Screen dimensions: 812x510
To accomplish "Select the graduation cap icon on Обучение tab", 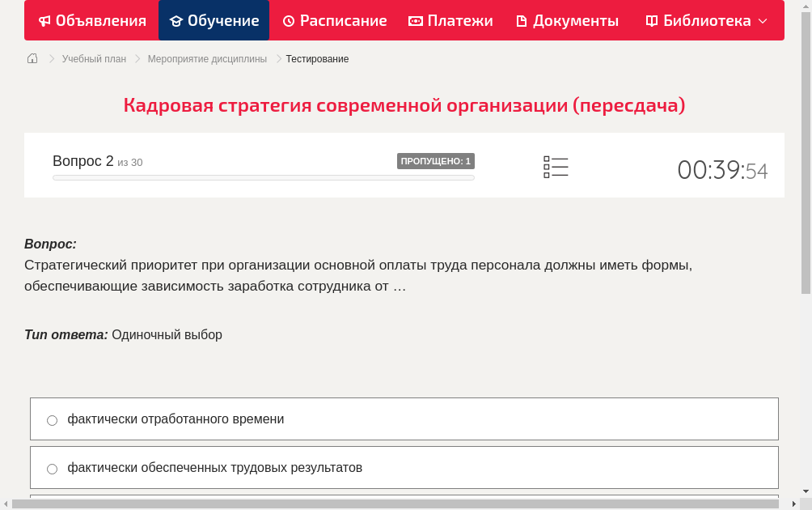I will pyautogui.click(x=177, y=20).
